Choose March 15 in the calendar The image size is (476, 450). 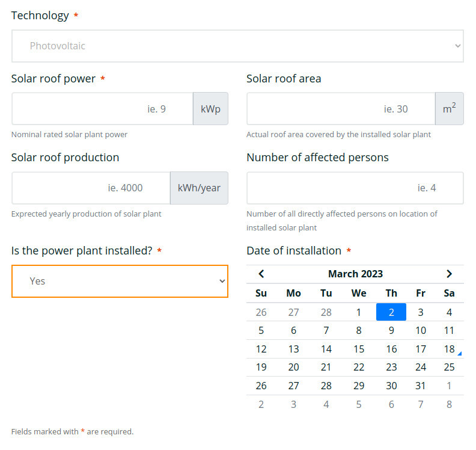(359, 349)
